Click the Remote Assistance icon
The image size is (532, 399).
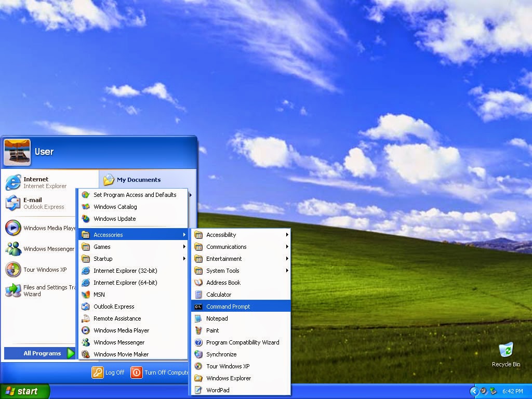click(x=86, y=318)
